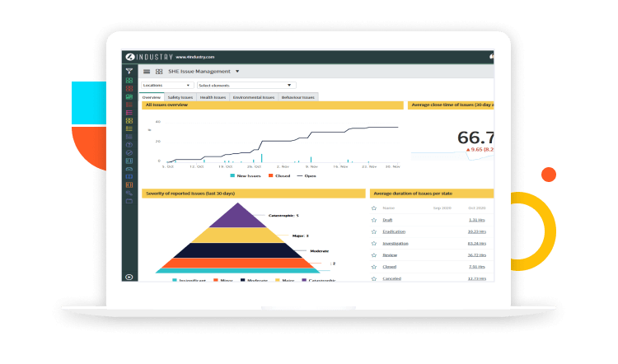Click the folder icon in sidebar
The width and height of the screenshot is (618, 364).
tap(129, 201)
